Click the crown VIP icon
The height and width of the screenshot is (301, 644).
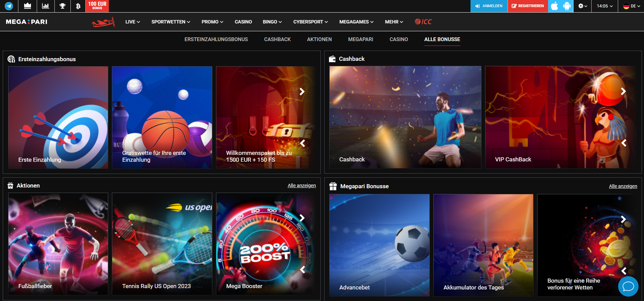click(x=28, y=6)
